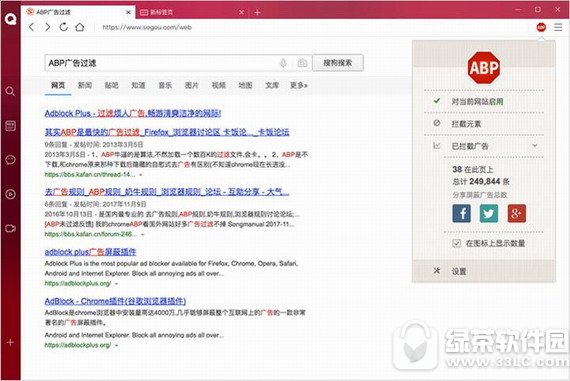Select the 地图 search tab

point(245,85)
